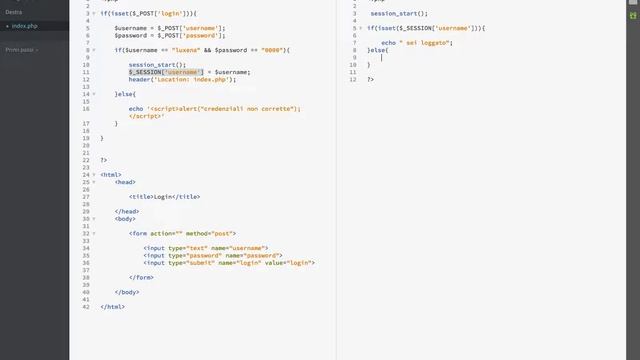
Task: Click line number 12 in right pane gutter
Action: [x=353, y=80]
